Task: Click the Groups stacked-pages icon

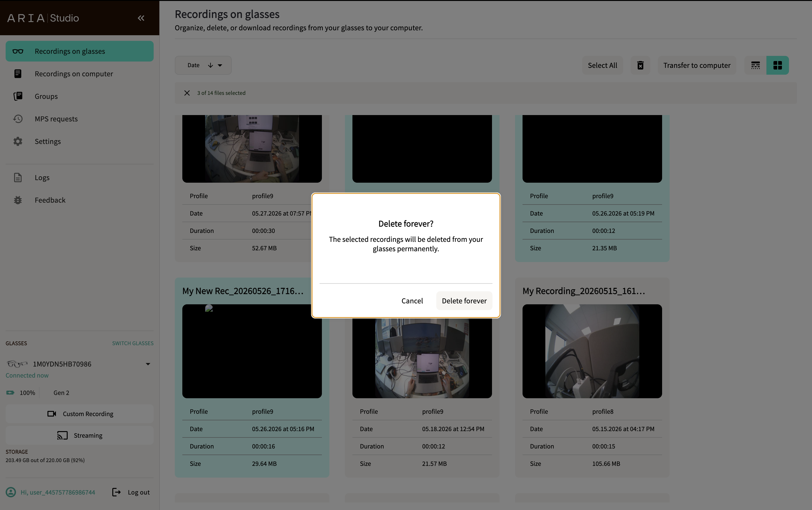Action: pyautogui.click(x=18, y=97)
